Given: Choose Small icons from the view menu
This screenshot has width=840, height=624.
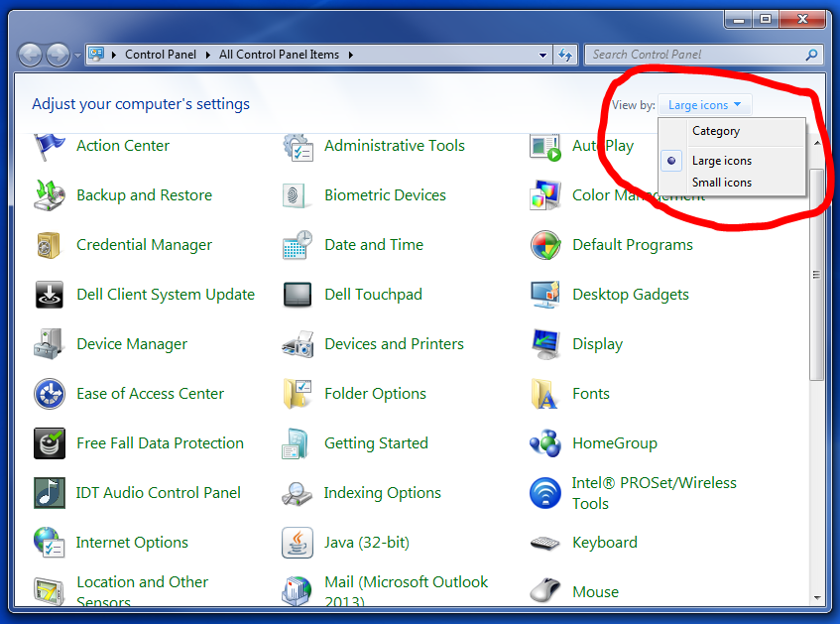Looking at the screenshot, I should pyautogui.click(x=732, y=183).
